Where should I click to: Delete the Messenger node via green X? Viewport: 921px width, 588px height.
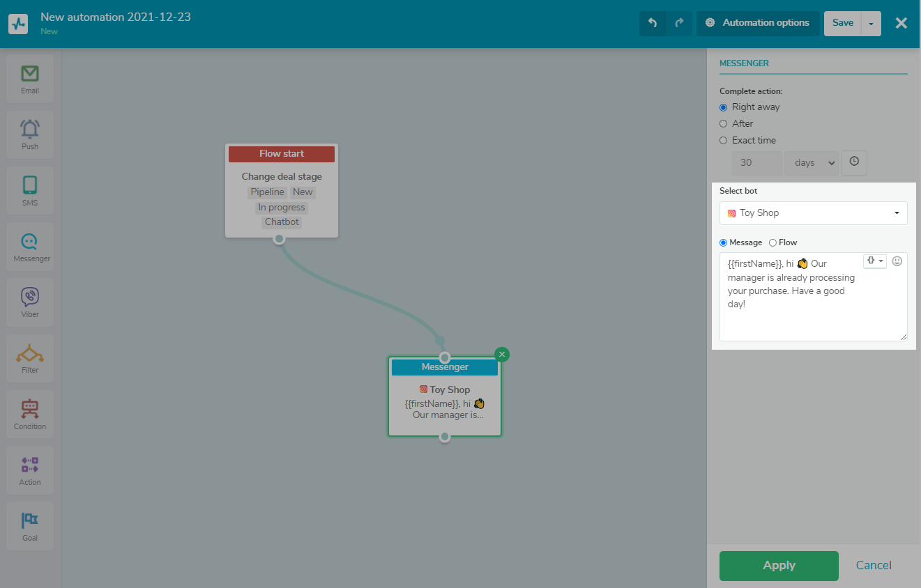502,354
